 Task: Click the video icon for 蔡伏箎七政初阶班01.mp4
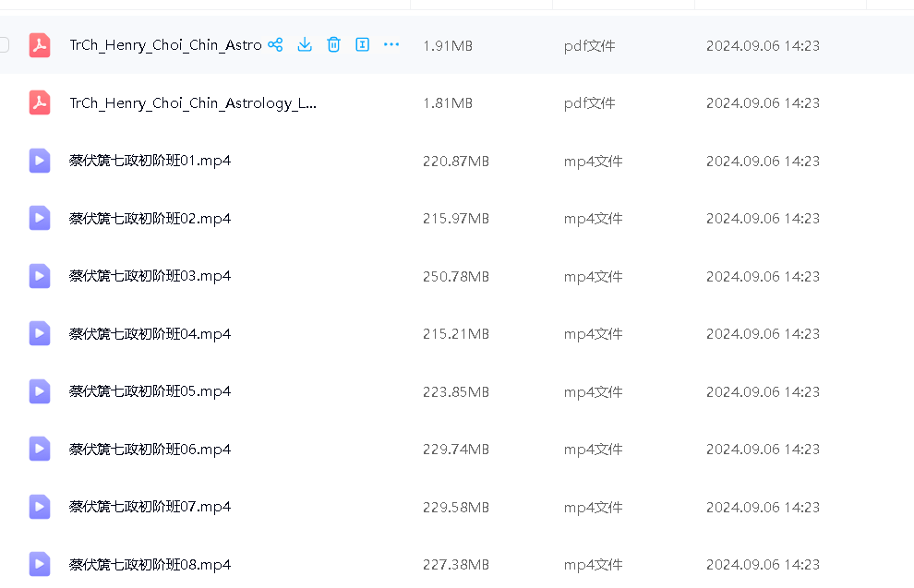(x=39, y=161)
